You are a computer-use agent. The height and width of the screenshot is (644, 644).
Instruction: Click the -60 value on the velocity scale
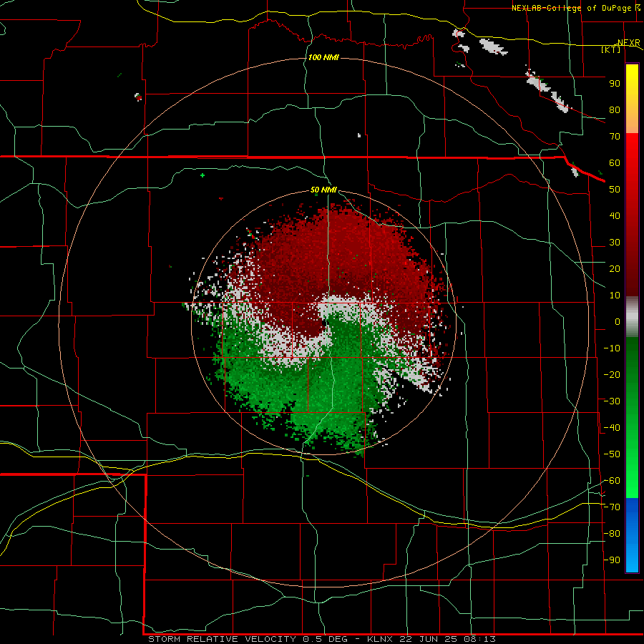coord(612,481)
